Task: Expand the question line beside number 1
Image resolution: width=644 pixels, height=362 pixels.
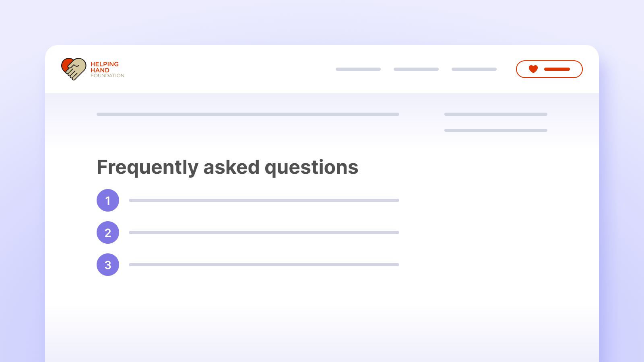Action: tap(264, 200)
